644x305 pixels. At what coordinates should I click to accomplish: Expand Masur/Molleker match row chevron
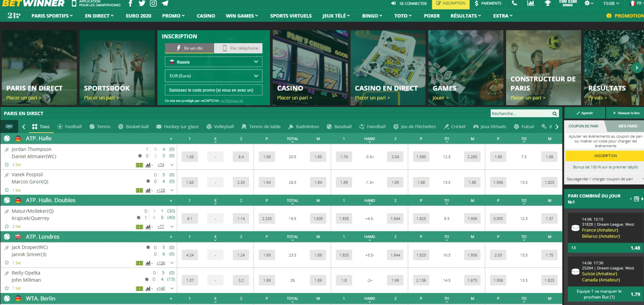click(x=172, y=227)
